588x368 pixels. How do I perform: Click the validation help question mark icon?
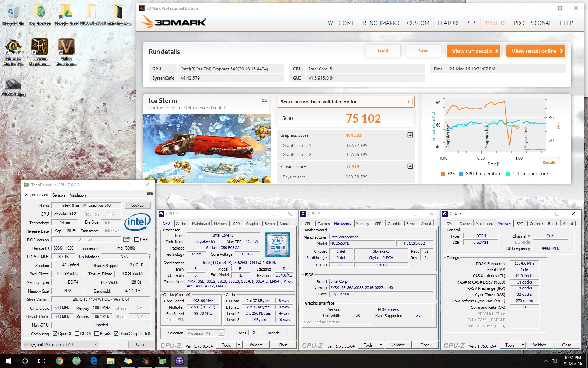(408, 102)
